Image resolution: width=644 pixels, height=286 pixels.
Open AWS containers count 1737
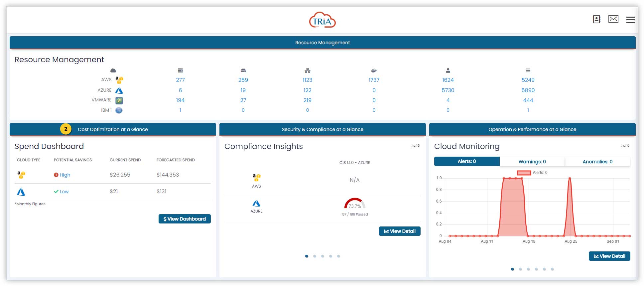coord(374,80)
